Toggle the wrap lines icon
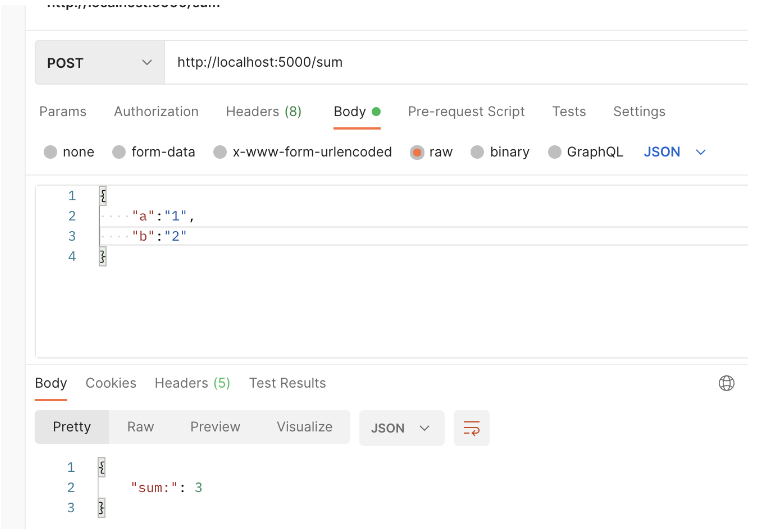The image size is (757, 529). [x=472, y=428]
